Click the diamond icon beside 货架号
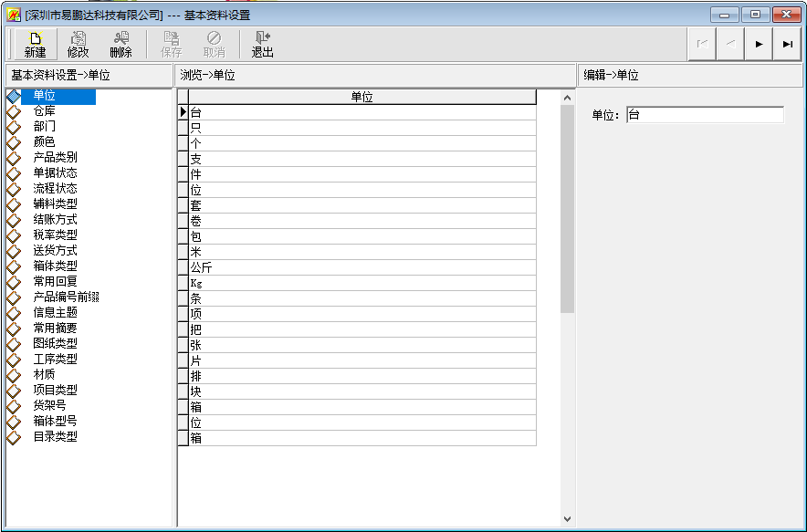 14,406
